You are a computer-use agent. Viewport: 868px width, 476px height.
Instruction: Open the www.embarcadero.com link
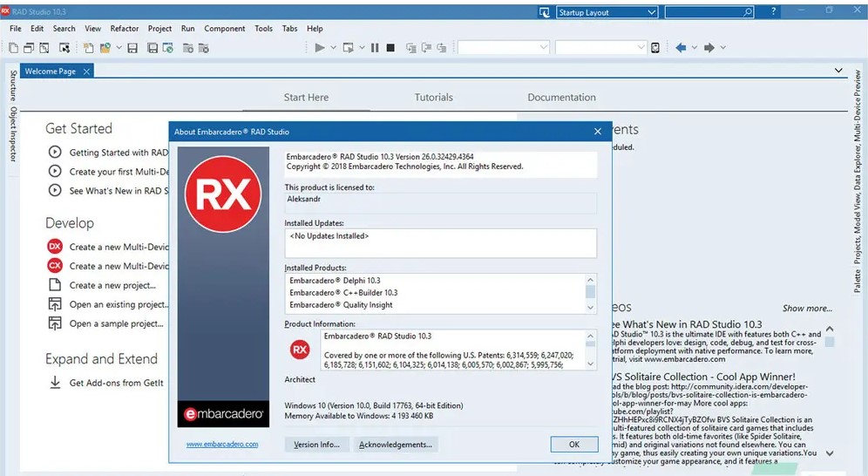point(222,444)
